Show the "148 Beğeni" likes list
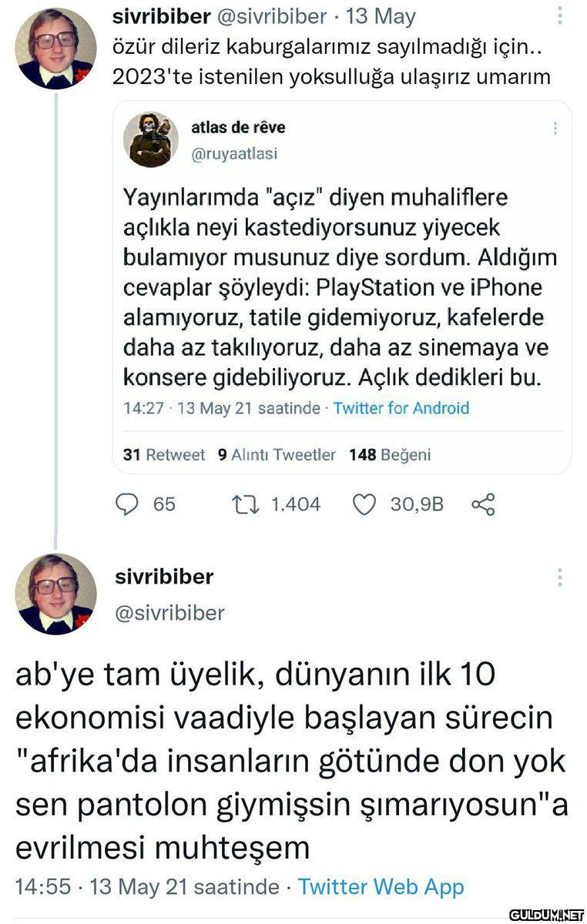 click(x=390, y=455)
